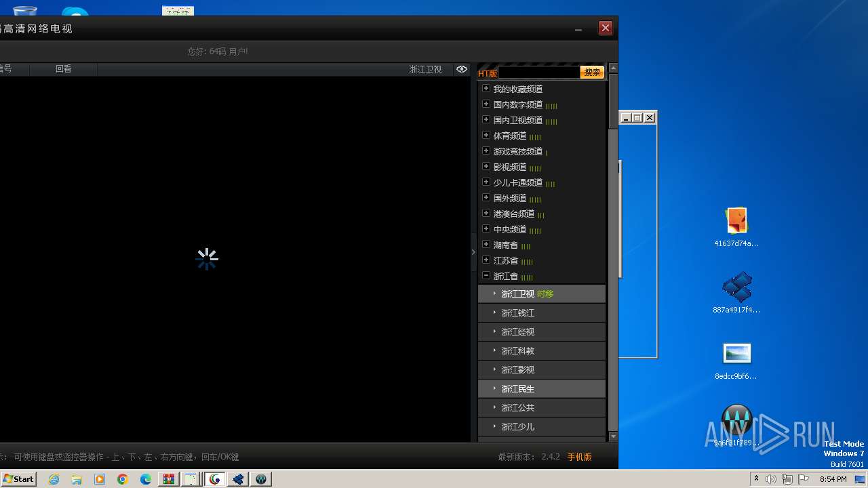This screenshot has height=488, width=868.
Task: Switch to blue cubes app in taskbar
Action: 238,479
